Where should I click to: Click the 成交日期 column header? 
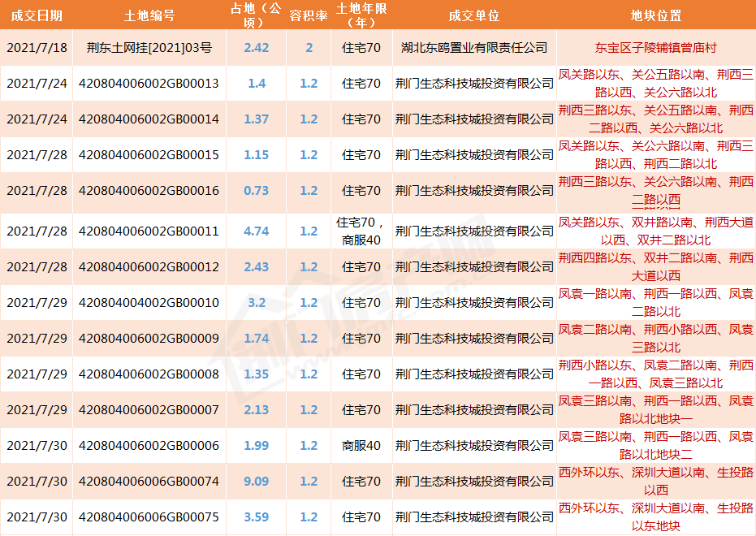[36, 15]
